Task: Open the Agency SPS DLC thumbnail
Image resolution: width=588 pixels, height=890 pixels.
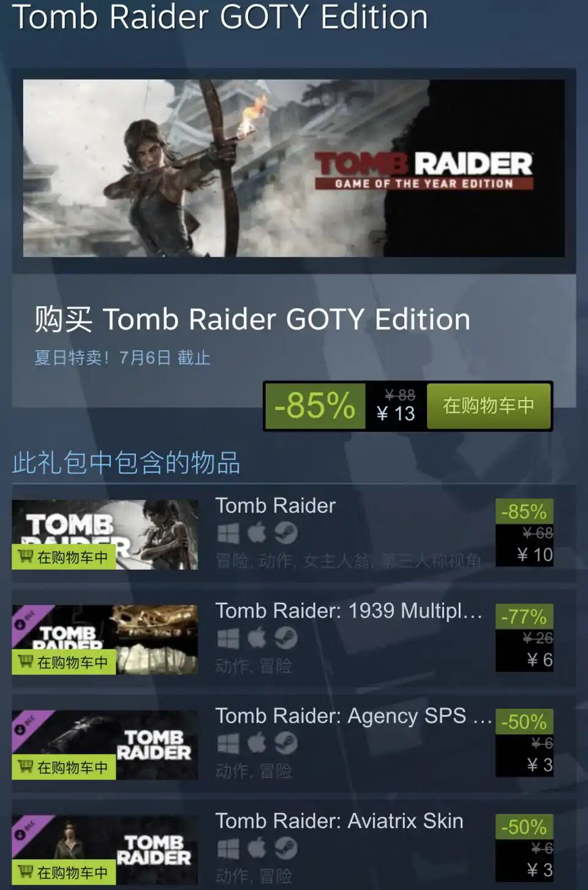Action: pyautogui.click(x=105, y=745)
